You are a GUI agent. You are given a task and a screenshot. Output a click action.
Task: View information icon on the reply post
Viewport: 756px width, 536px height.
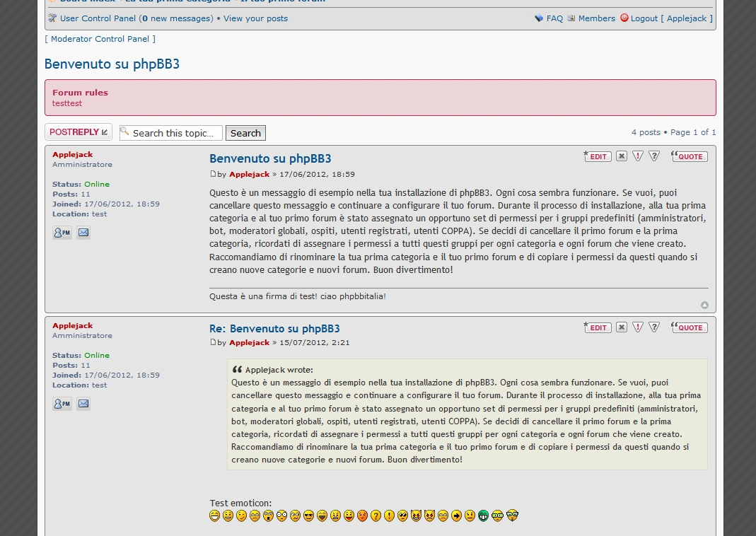point(654,327)
